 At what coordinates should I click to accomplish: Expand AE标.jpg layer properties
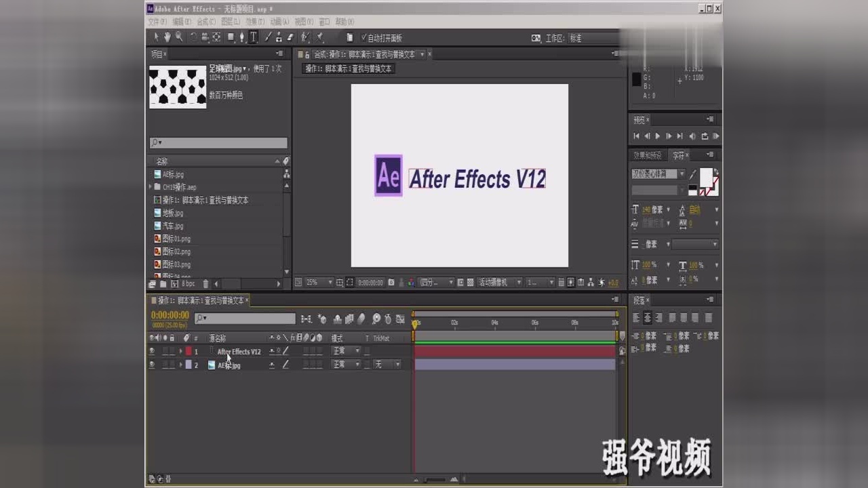pos(181,365)
